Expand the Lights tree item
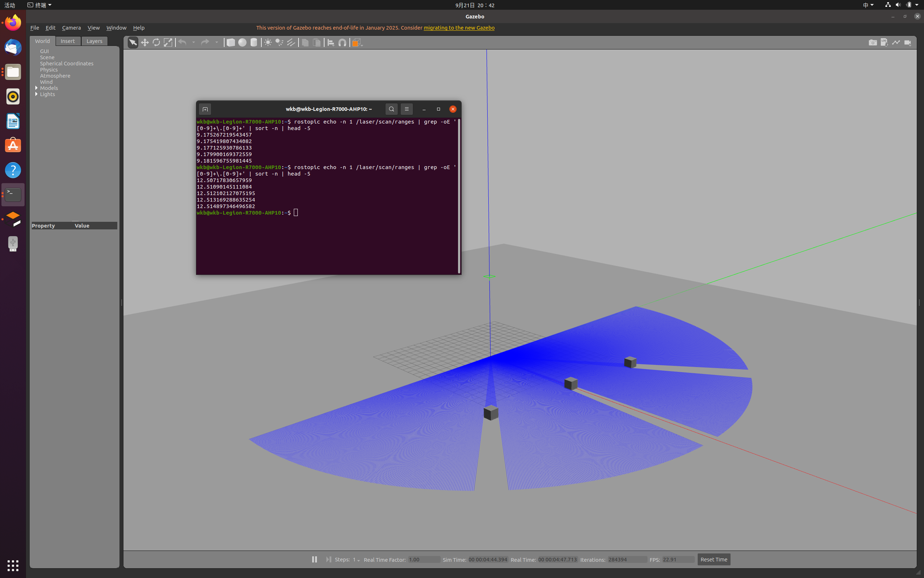Viewport: 924px width, 578px height. point(37,94)
